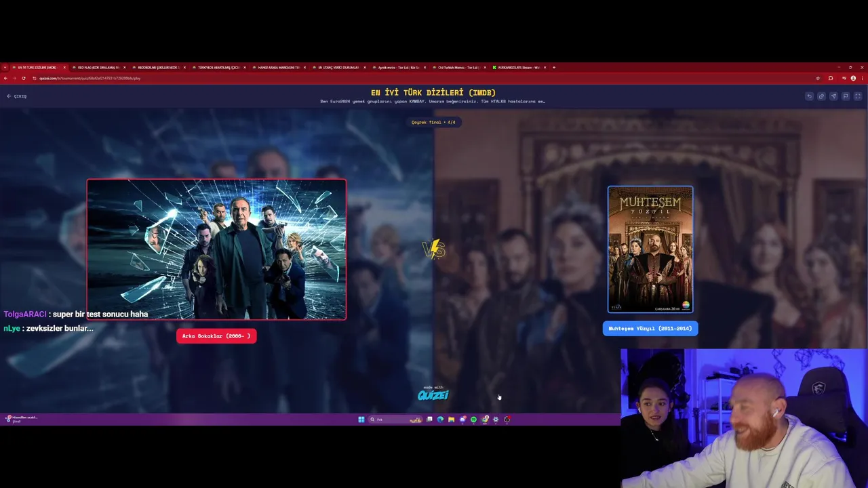
Task: Click the taskbar search box
Action: (x=395, y=420)
